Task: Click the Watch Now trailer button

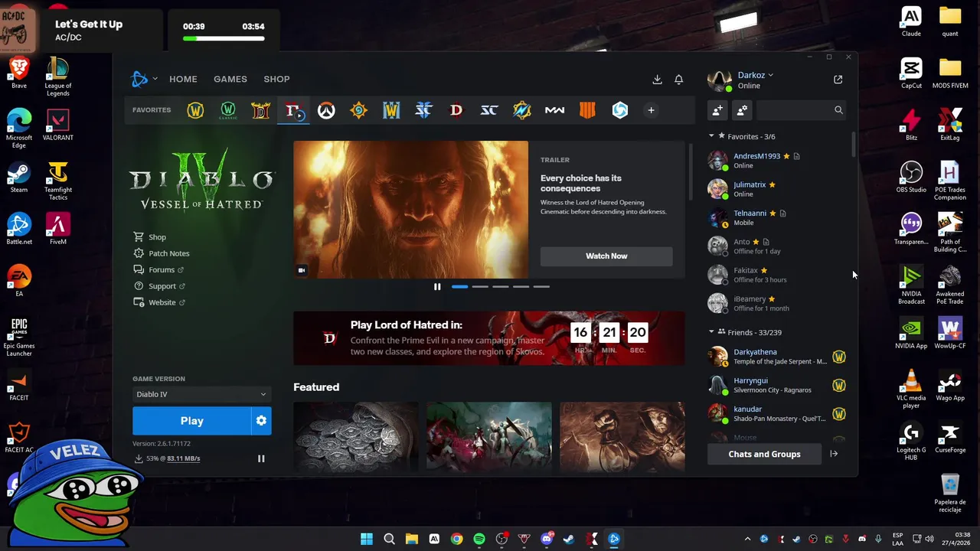Action: click(606, 256)
